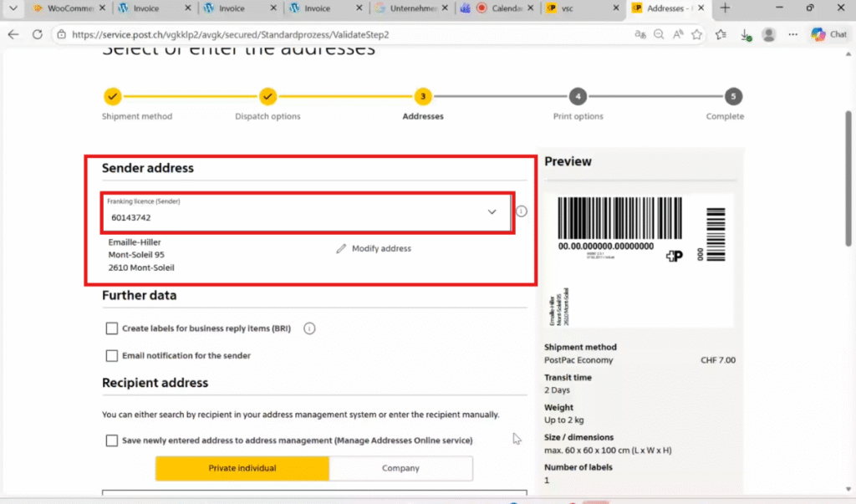Open the tab list chevron at top left

[x=12, y=8]
